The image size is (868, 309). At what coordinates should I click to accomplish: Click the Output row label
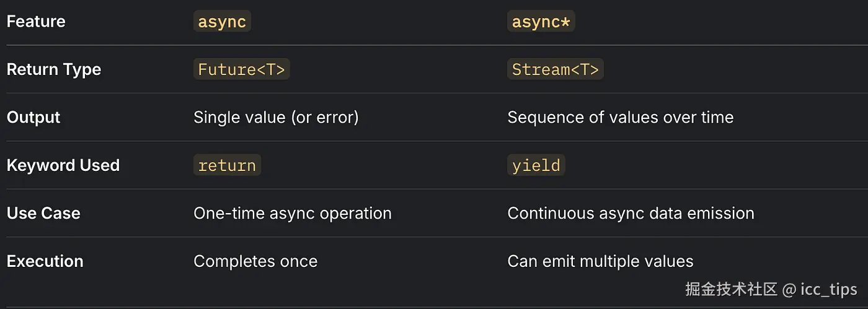[33, 118]
